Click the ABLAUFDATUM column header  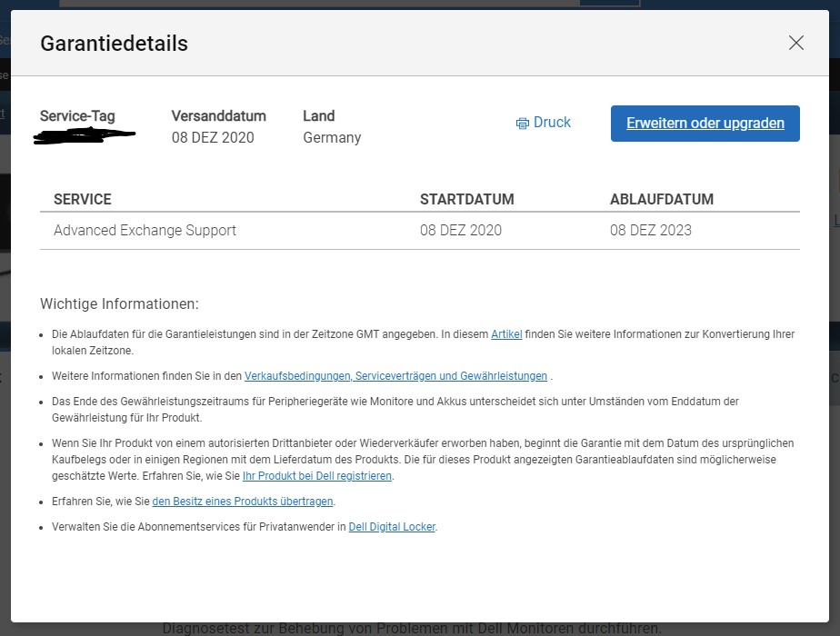(664, 199)
